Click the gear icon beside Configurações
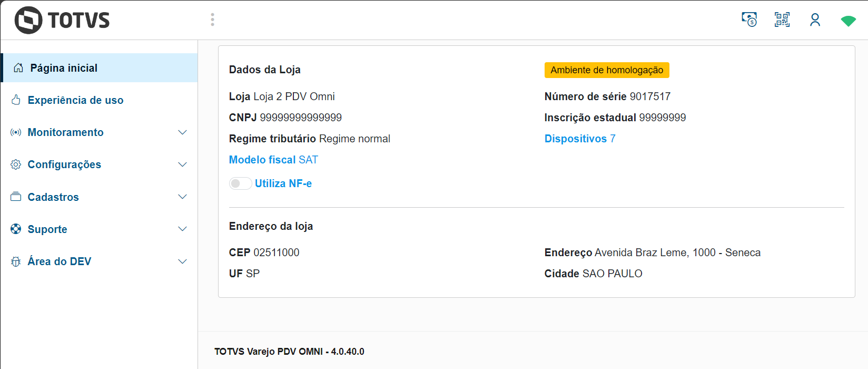Screen dimensions: 868x369 [16, 164]
